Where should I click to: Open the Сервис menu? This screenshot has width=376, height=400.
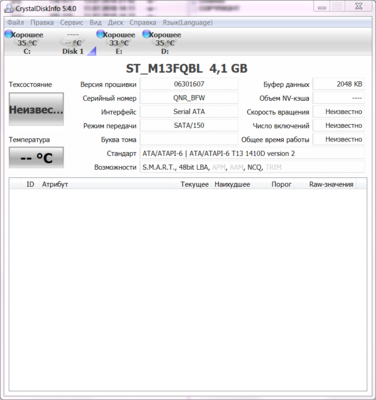pos(72,23)
